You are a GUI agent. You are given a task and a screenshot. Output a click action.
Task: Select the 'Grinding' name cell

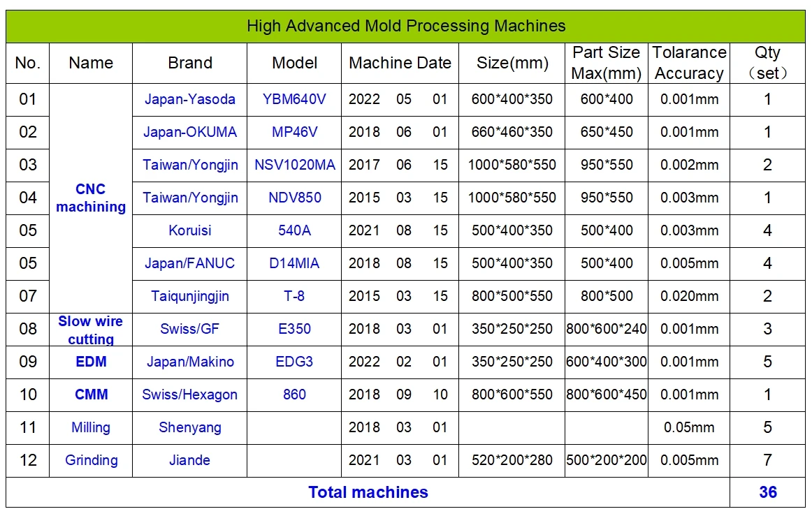click(x=91, y=461)
